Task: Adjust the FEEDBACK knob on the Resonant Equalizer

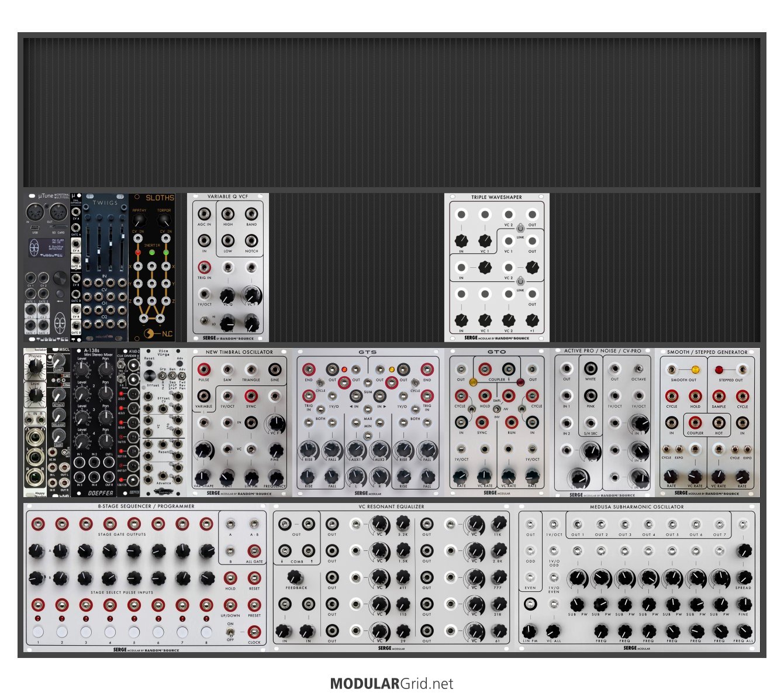Action: click(296, 577)
